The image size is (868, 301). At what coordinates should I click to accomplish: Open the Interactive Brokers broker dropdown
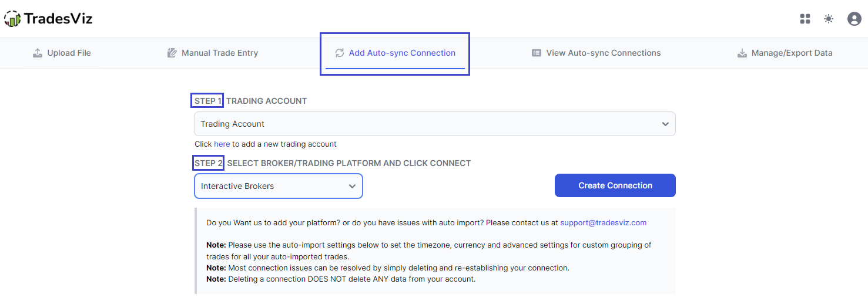click(279, 186)
